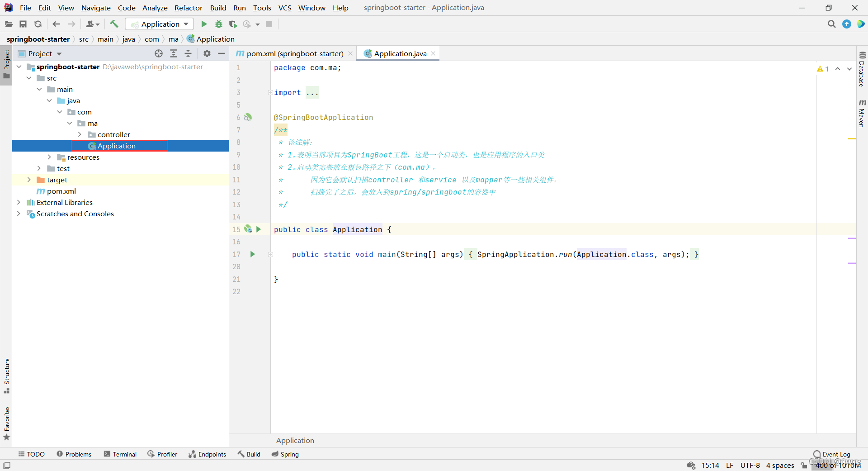Expand folded import statements on line 3

coord(270,92)
